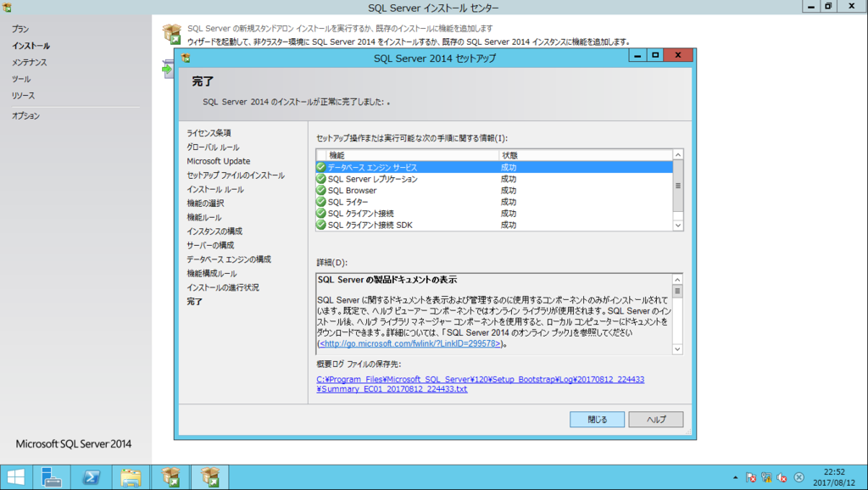Click success icon for データベース エンジン サービス
Screen dimensions: 868x490
pyautogui.click(x=321, y=167)
